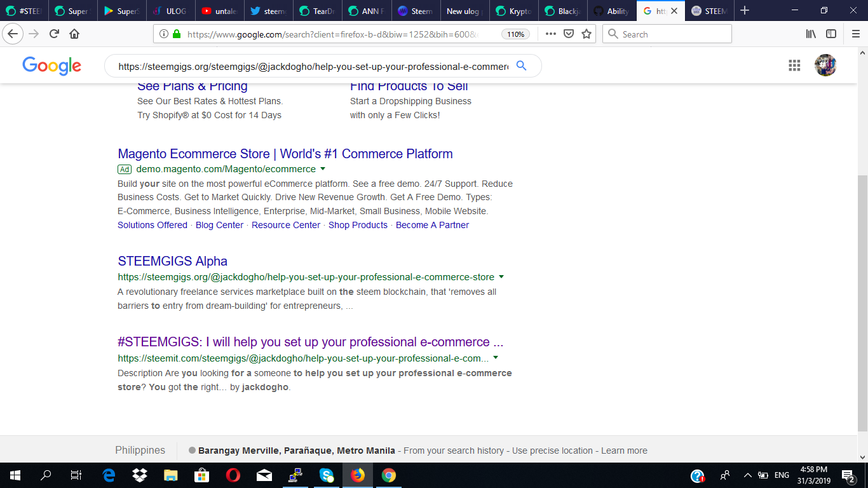This screenshot has width=868, height=488.
Task: Close the active Google tab
Action: (x=674, y=11)
